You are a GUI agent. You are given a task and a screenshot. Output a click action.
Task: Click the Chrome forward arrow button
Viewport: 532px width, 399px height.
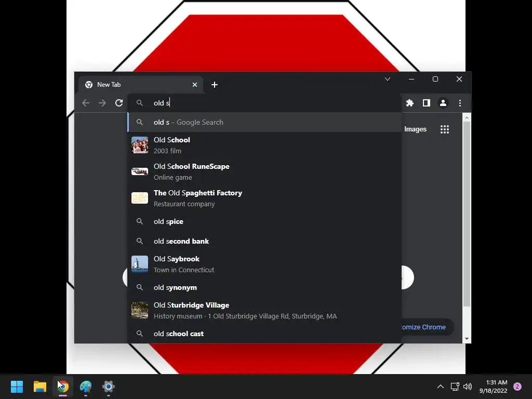coord(102,103)
